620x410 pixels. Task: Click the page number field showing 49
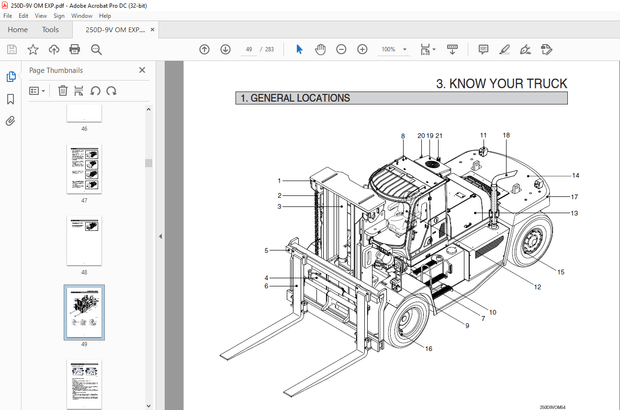click(x=249, y=49)
